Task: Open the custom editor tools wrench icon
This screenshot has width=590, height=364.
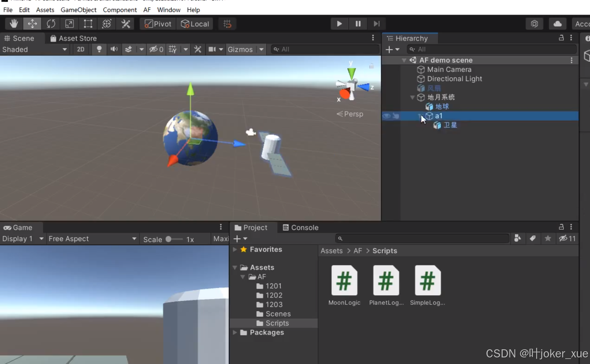Action: 125,24
